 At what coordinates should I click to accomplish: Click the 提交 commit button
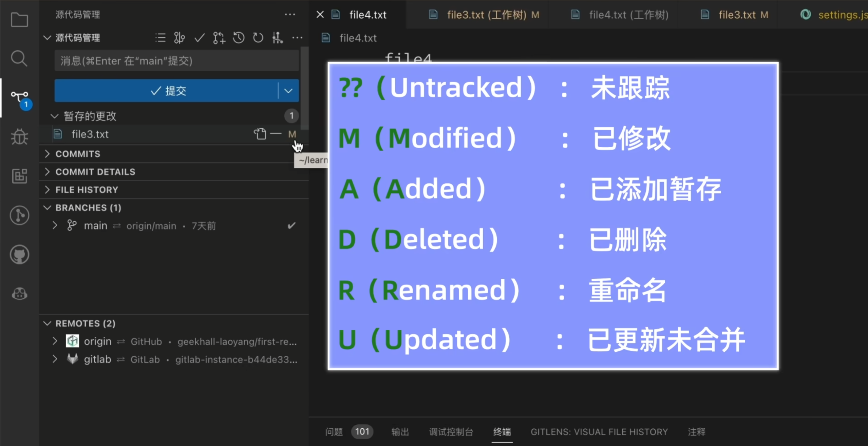click(x=170, y=91)
